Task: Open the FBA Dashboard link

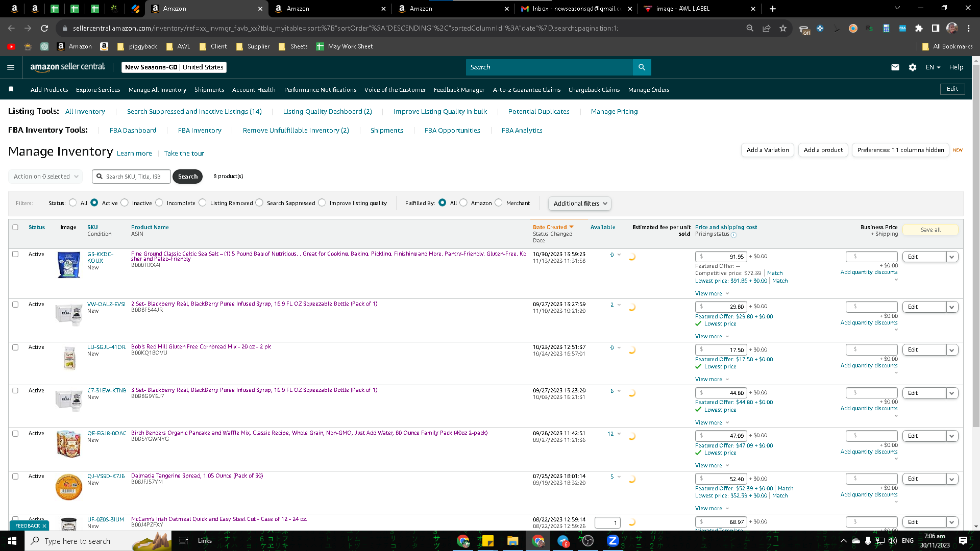Action: 133,131
